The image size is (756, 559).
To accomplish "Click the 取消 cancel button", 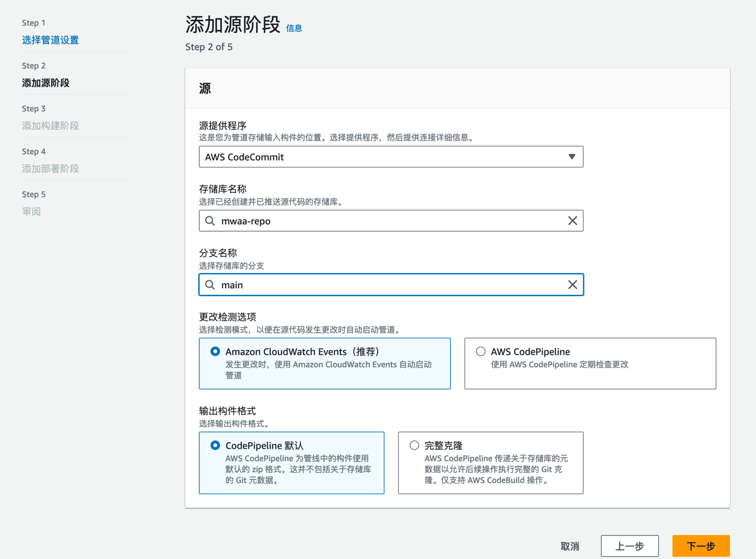I will click(x=570, y=546).
